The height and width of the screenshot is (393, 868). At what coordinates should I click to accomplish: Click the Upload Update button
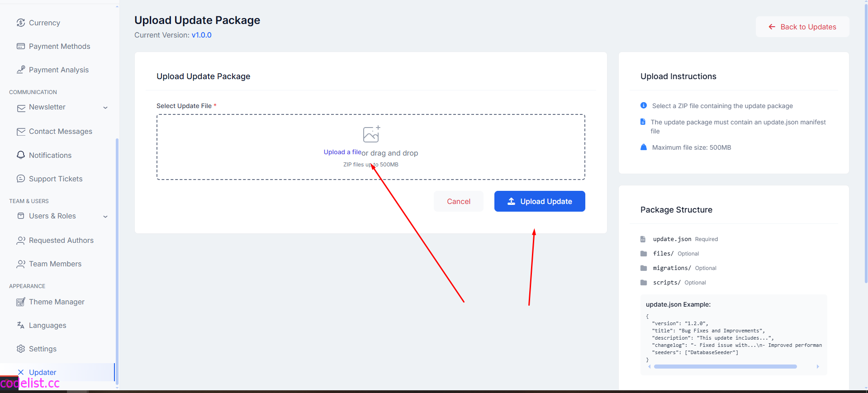(540, 201)
